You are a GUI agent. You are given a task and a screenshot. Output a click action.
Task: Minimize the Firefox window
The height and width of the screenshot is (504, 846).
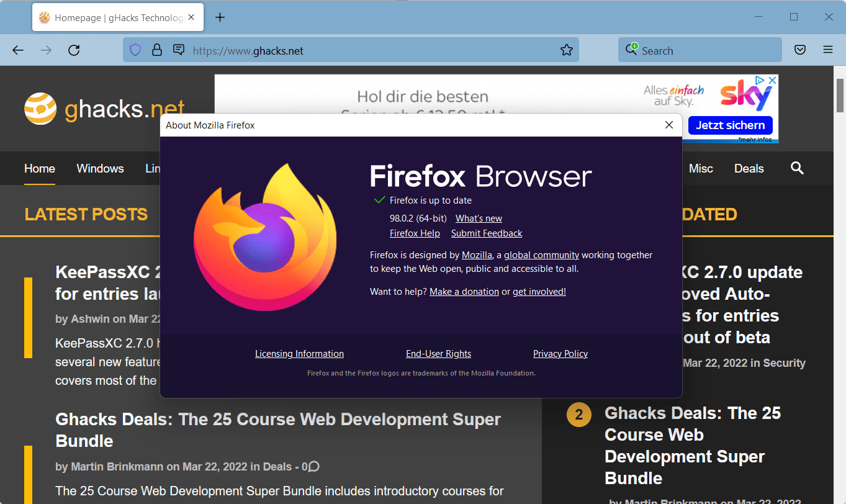coord(760,17)
